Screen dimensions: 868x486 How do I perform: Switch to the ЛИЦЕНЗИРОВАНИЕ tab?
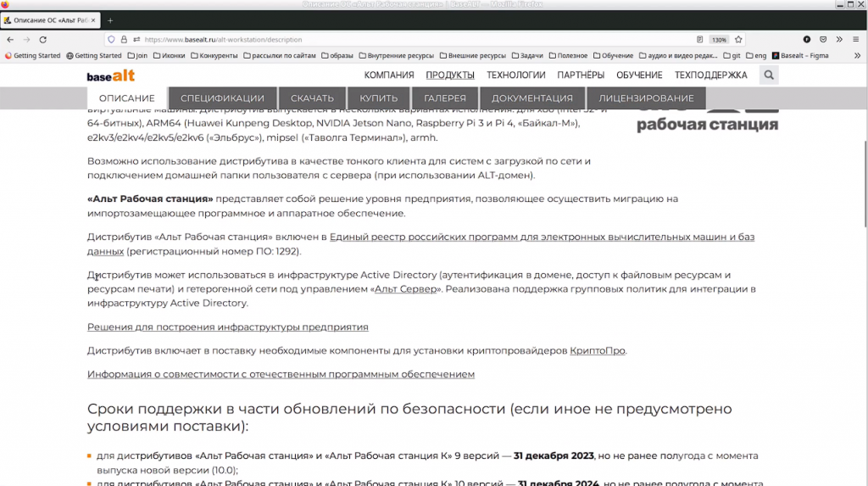tap(646, 98)
